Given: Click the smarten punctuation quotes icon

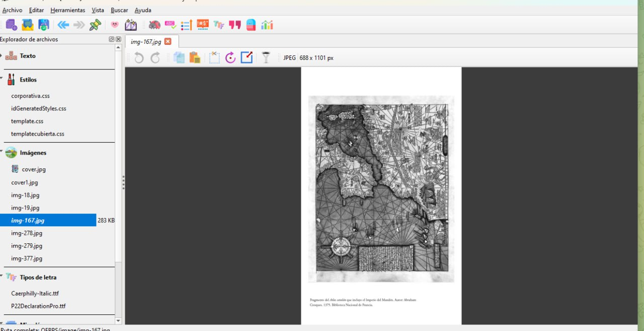Looking at the screenshot, I should [x=235, y=25].
